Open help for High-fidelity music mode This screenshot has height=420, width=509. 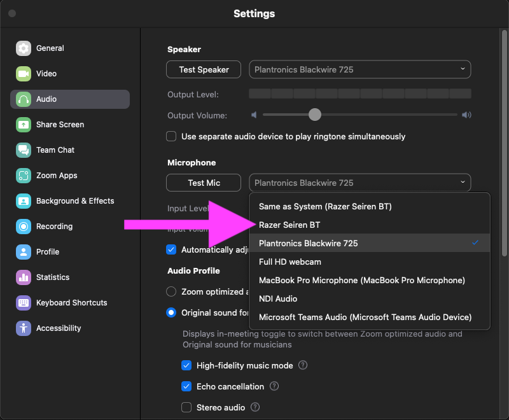tap(303, 365)
